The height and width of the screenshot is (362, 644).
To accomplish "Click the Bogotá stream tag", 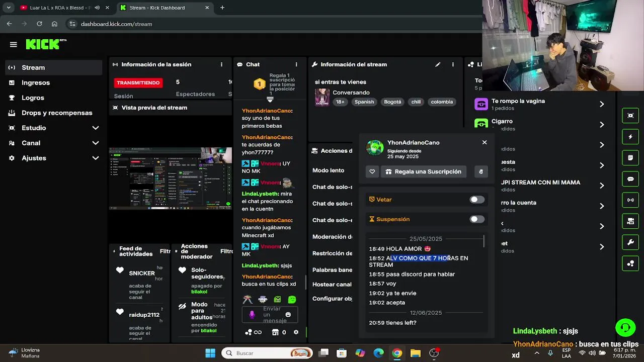I will tap(393, 102).
